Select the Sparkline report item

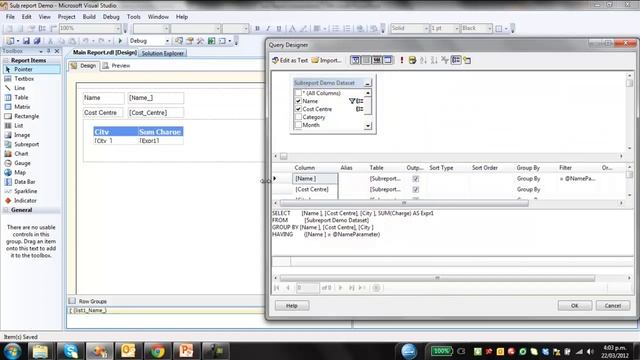click(25, 191)
